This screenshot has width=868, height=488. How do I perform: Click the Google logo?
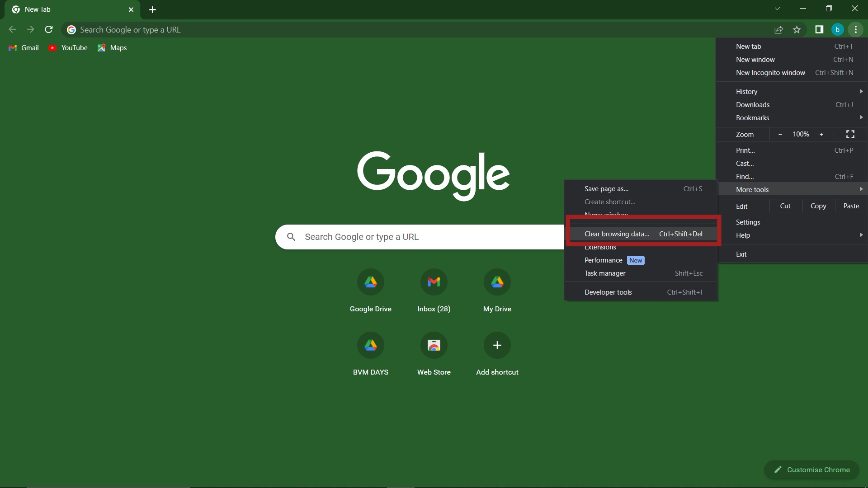pyautogui.click(x=434, y=175)
